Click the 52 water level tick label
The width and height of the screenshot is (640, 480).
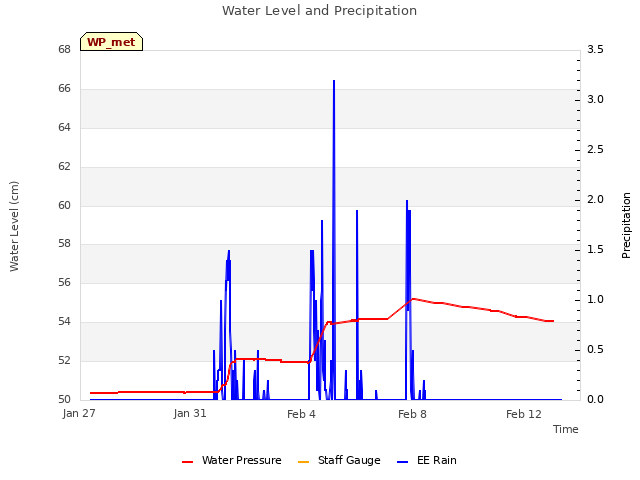pyautogui.click(x=64, y=360)
